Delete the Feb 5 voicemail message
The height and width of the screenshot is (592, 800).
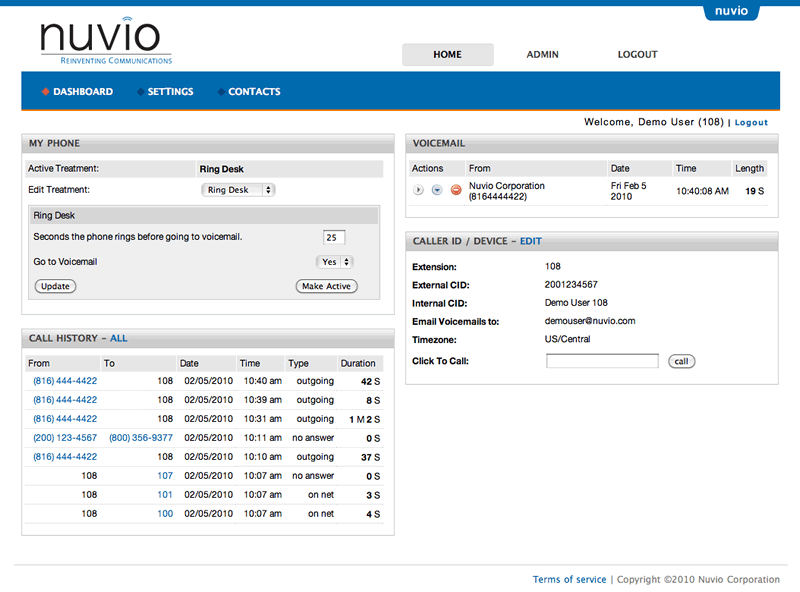pyautogui.click(x=457, y=189)
